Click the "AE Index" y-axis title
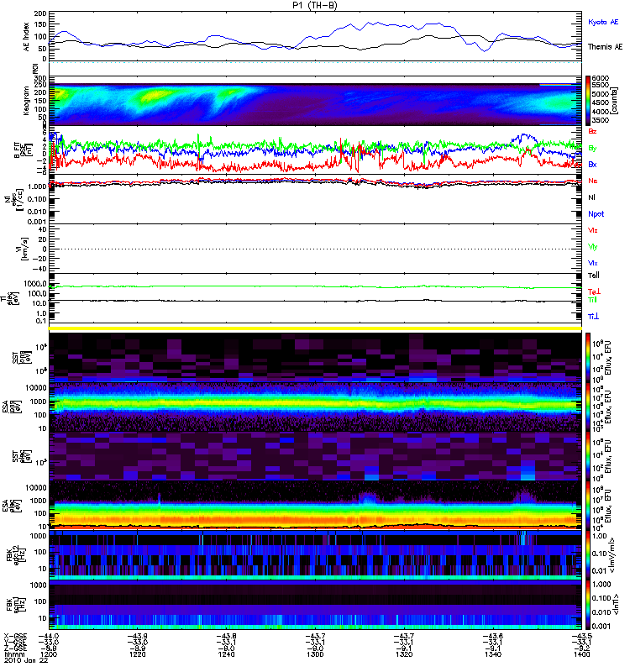630x672 pixels. (26, 37)
